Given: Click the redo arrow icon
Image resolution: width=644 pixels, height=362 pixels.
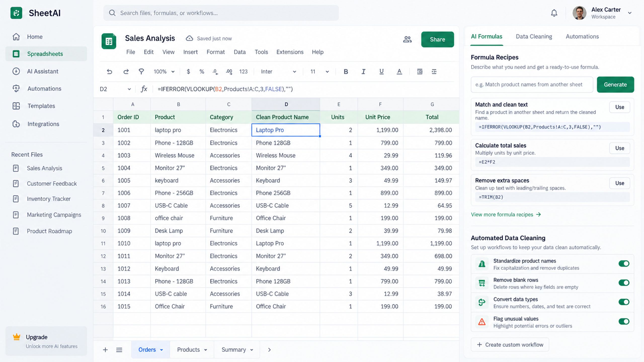Looking at the screenshot, I should [x=126, y=72].
